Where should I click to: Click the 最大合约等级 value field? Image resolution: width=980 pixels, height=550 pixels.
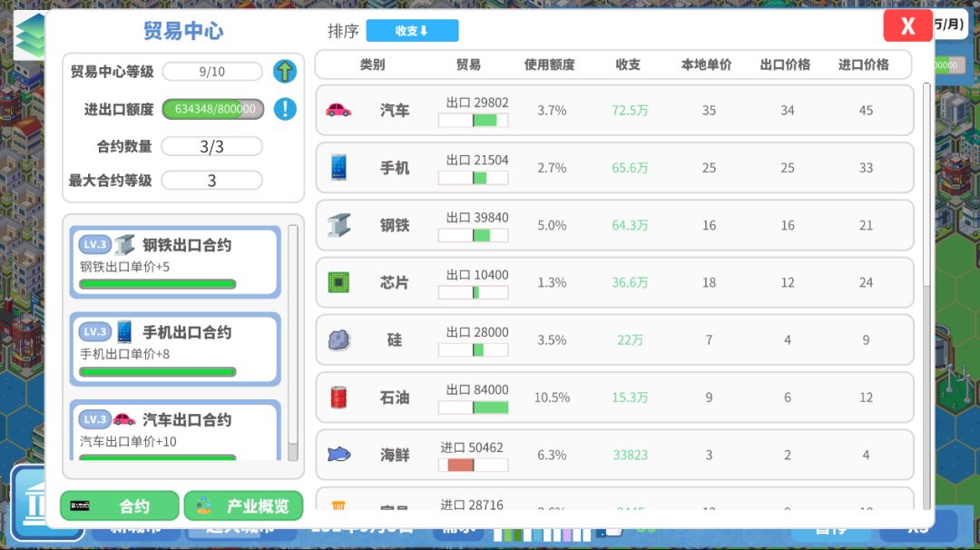coord(211,180)
